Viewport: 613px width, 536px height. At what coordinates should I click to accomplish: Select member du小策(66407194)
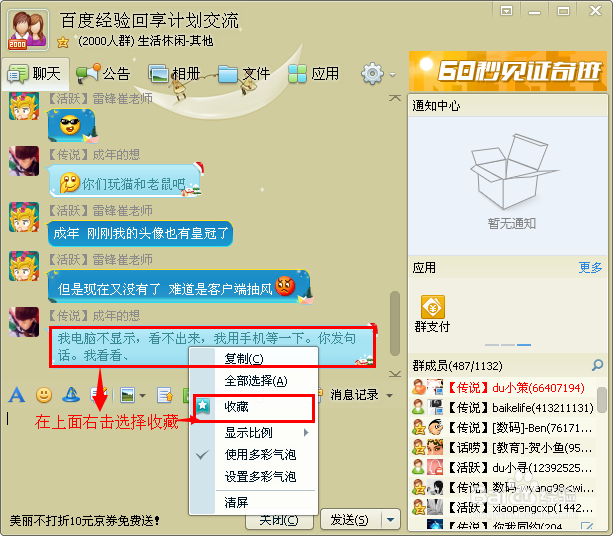[503, 387]
